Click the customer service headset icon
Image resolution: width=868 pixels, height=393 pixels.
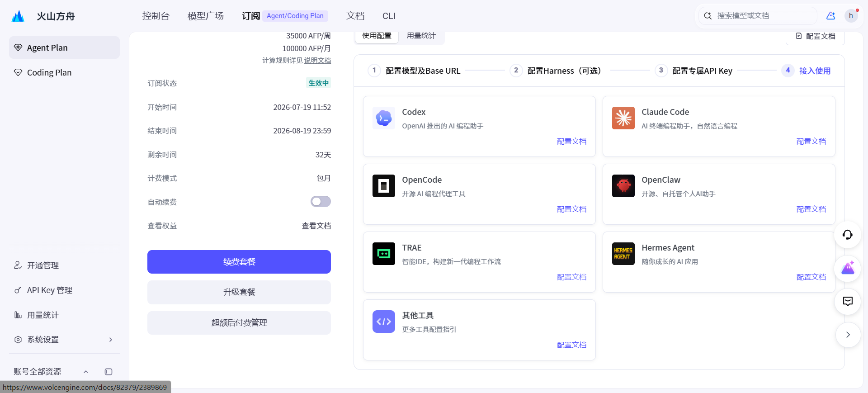tap(848, 234)
